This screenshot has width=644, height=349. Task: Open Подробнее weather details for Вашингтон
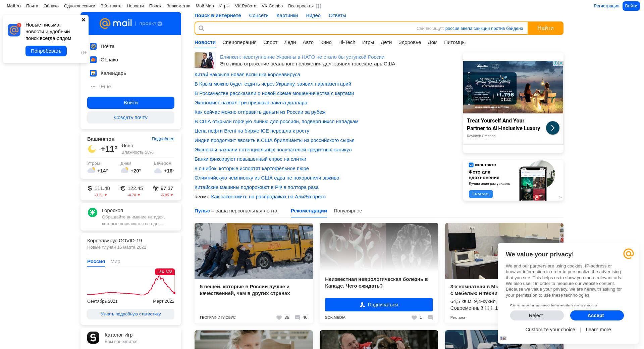click(x=163, y=139)
